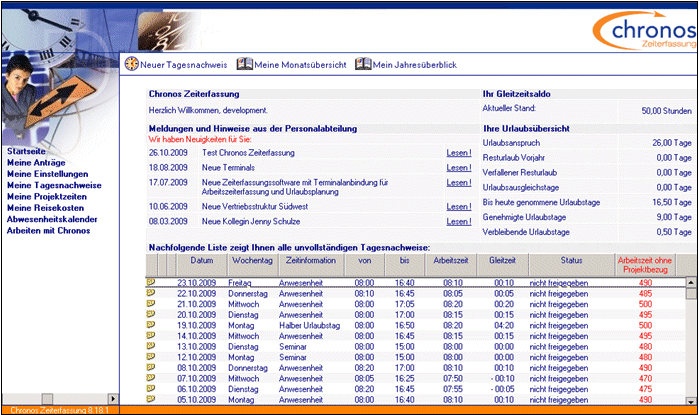Click scroll-down arrow of the Tagesnachweise list
This screenshot has height=415, width=699.
691,401
